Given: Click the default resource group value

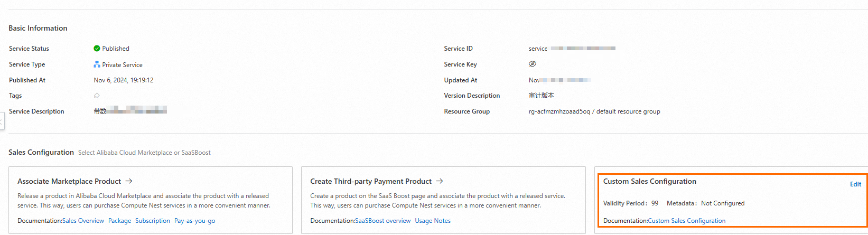Looking at the screenshot, I should (594, 111).
